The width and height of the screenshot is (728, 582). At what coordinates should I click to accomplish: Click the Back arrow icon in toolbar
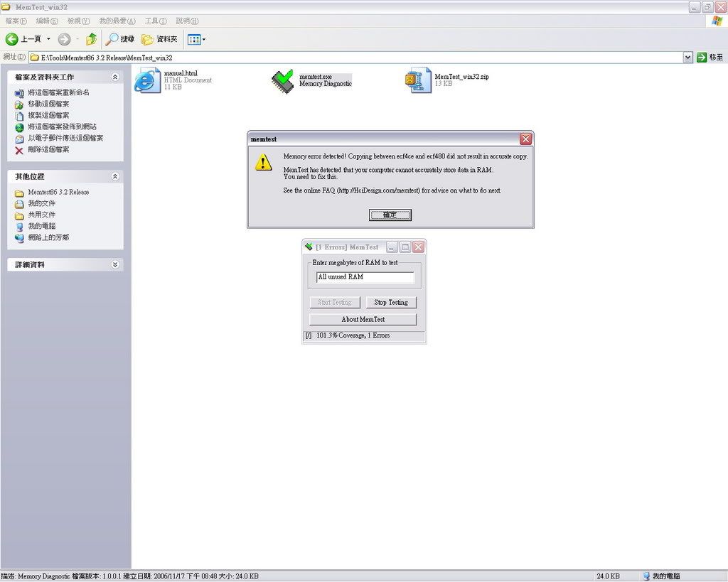[11, 40]
